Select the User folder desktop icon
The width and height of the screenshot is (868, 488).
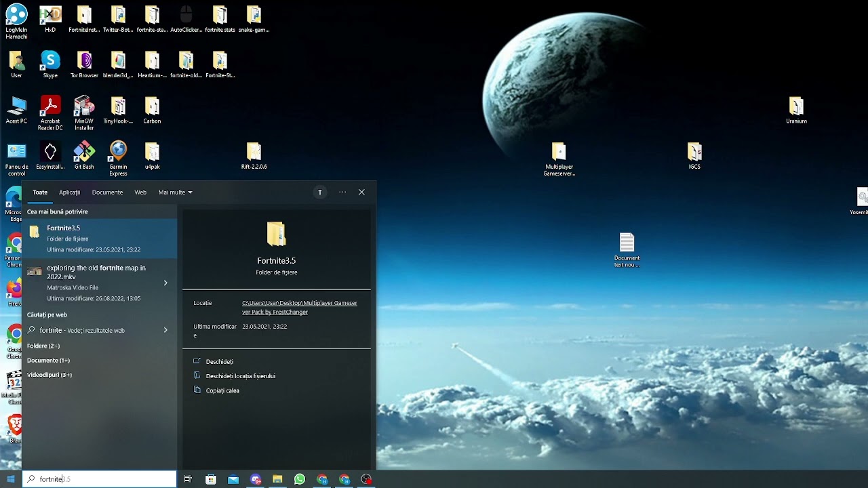coord(16,64)
